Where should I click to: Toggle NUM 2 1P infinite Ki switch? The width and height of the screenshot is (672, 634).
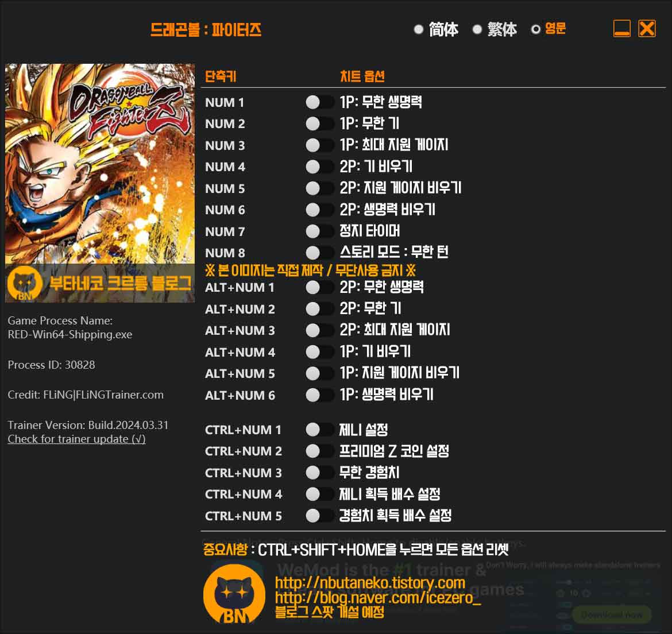(x=319, y=124)
